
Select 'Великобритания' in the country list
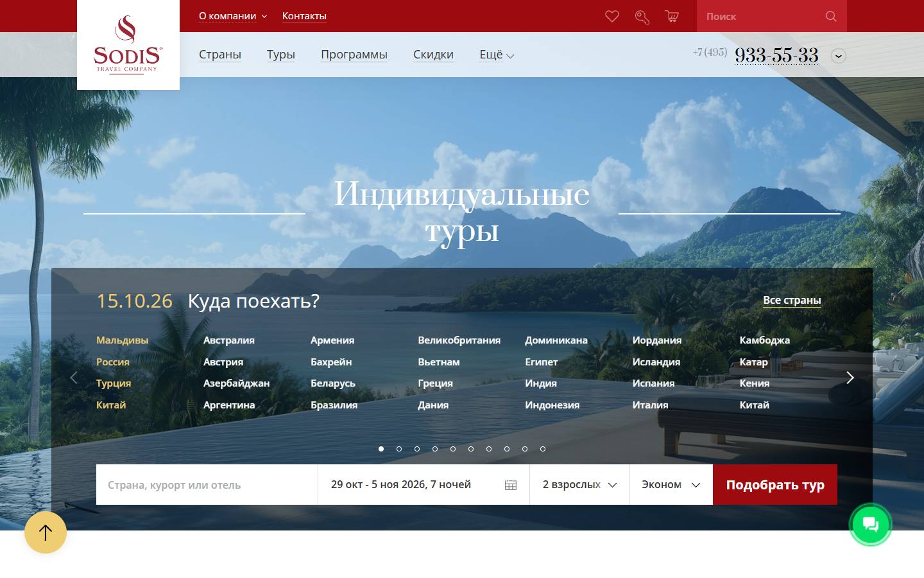459,340
